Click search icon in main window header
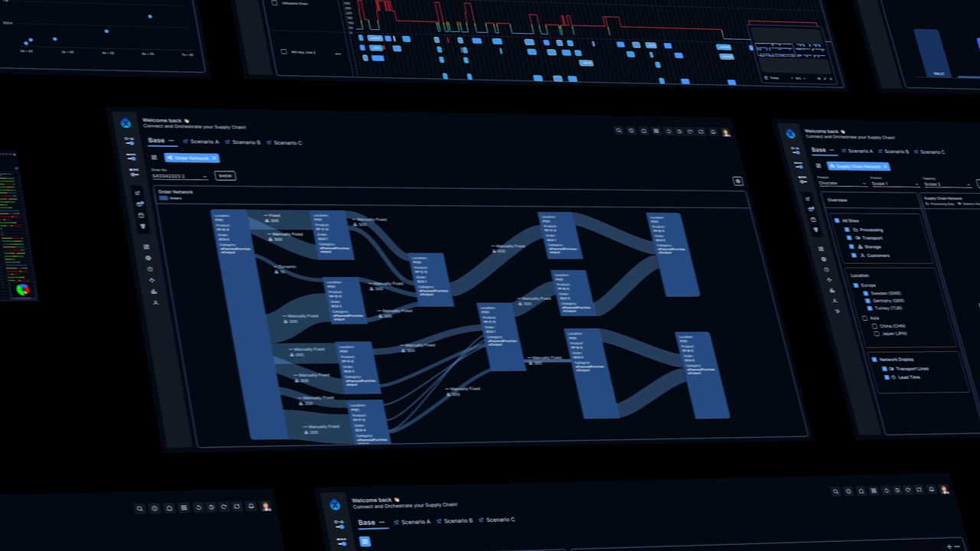This screenshot has width=980, height=551. 619,131
